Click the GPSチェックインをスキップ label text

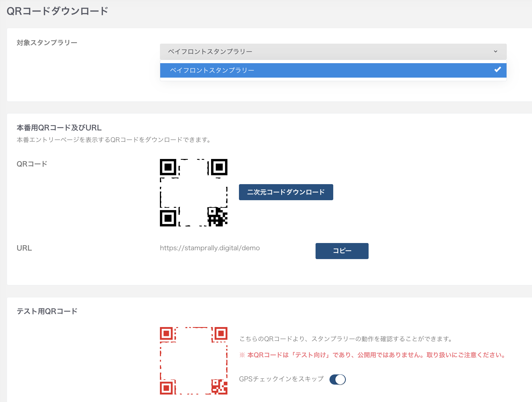pyautogui.click(x=281, y=379)
